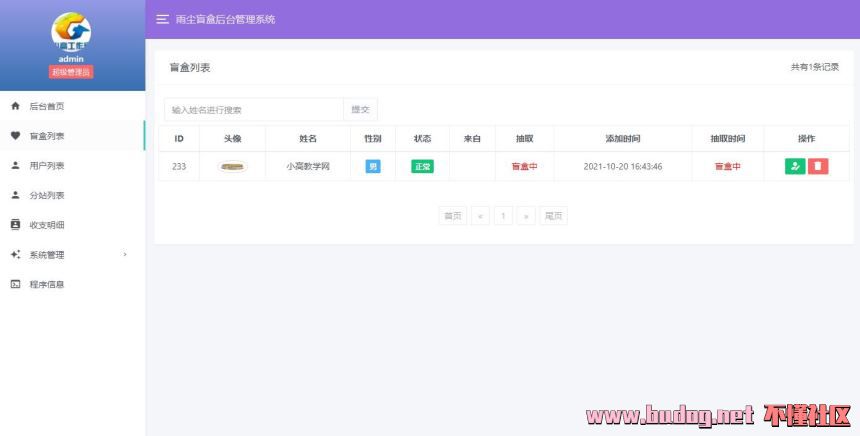Click the 来自 column header
This screenshot has height=436, width=860.
472,139
